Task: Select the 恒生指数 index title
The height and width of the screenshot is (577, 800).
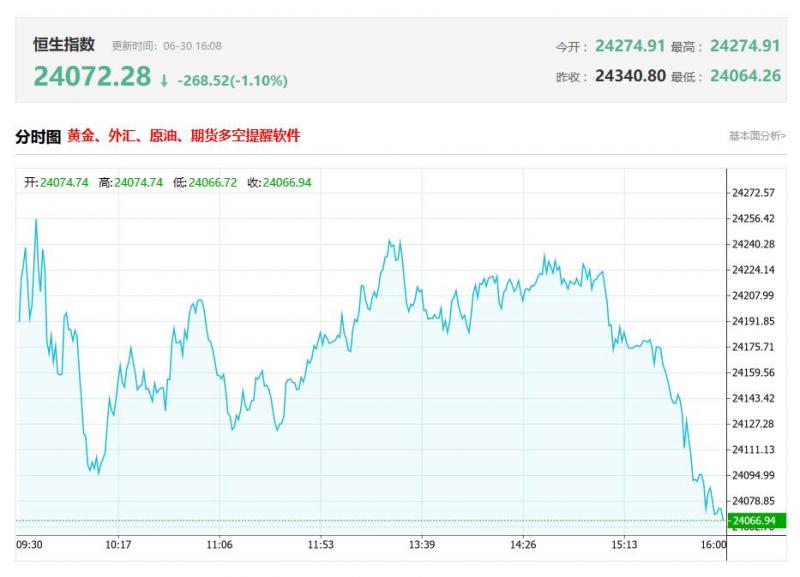Action: pos(64,44)
